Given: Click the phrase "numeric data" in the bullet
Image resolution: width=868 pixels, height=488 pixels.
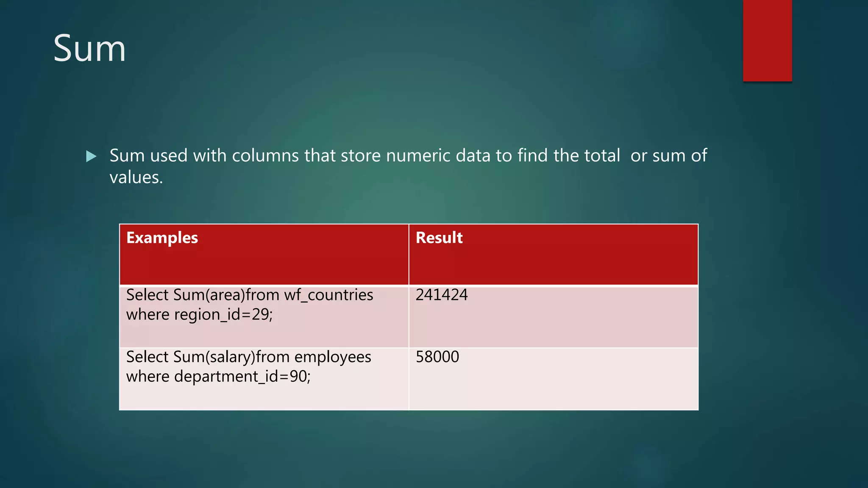Looking at the screenshot, I should (439, 155).
